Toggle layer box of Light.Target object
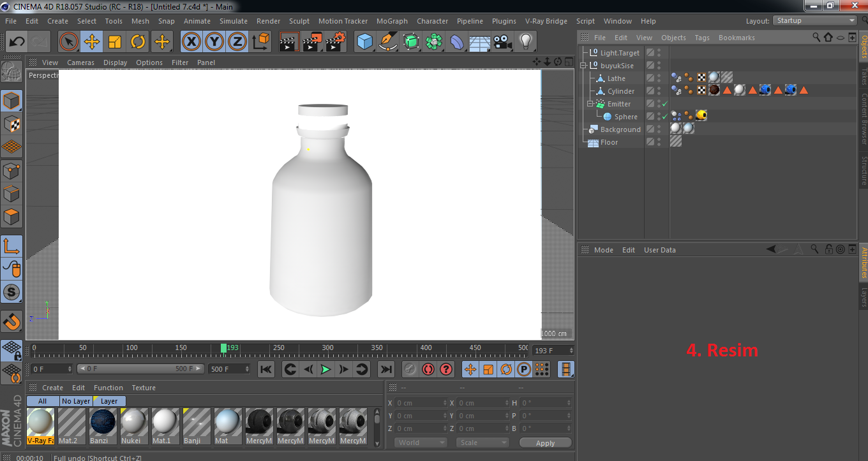Image resolution: width=868 pixels, height=461 pixels. [650, 53]
